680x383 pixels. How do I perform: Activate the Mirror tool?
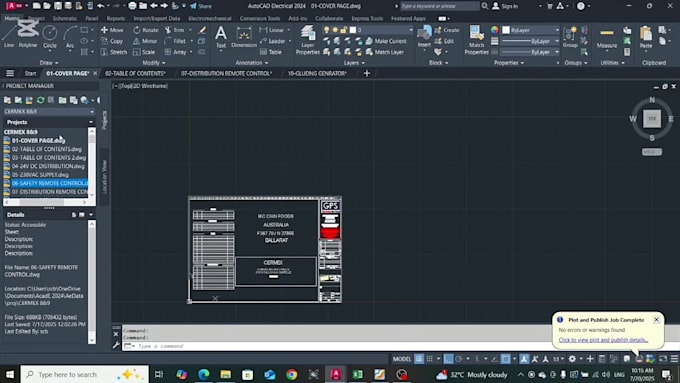145,41
